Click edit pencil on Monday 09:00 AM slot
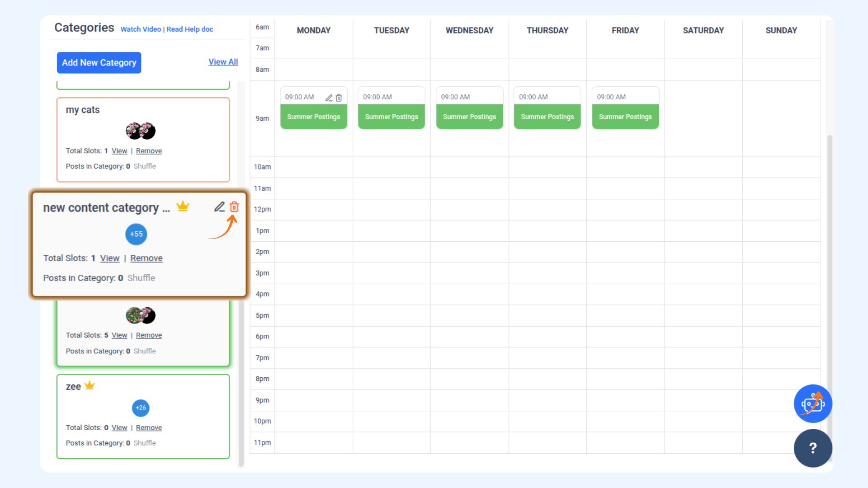868x488 pixels. [x=329, y=98]
